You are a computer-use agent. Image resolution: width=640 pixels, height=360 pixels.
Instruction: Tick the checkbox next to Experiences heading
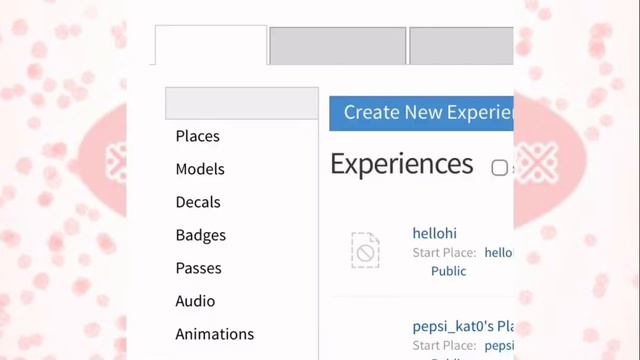500,168
